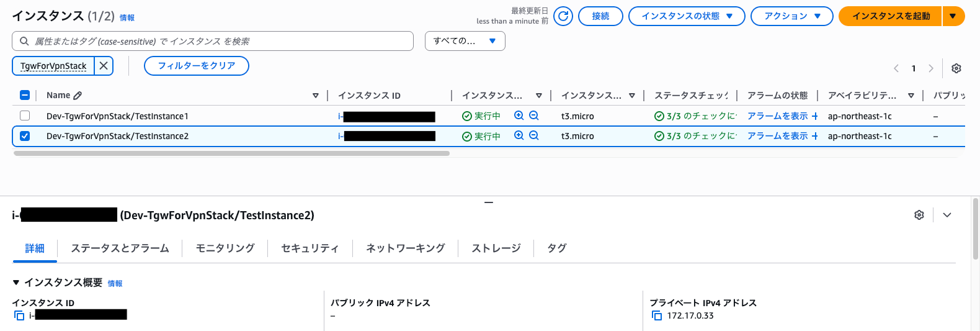Screen dimensions: 980x331
Task: Click the search magnifier icon
Action: coord(24,41)
